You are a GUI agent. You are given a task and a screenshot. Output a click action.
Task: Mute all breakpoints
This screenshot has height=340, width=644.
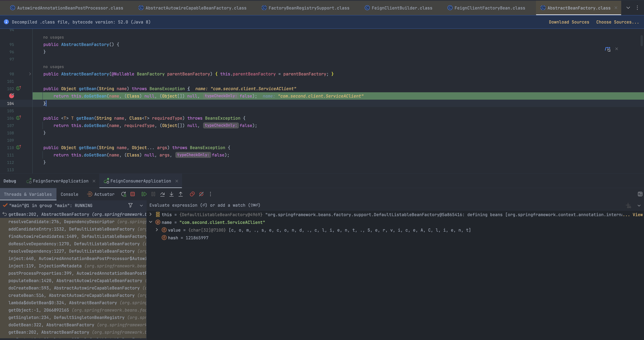pos(201,194)
